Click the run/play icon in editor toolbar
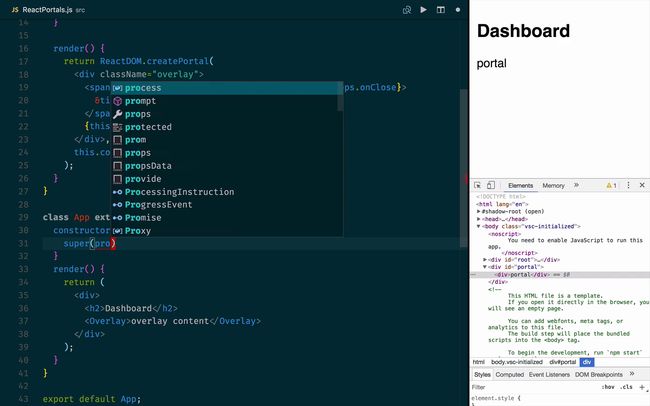This screenshot has height=406, width=650. pos(423,10)
